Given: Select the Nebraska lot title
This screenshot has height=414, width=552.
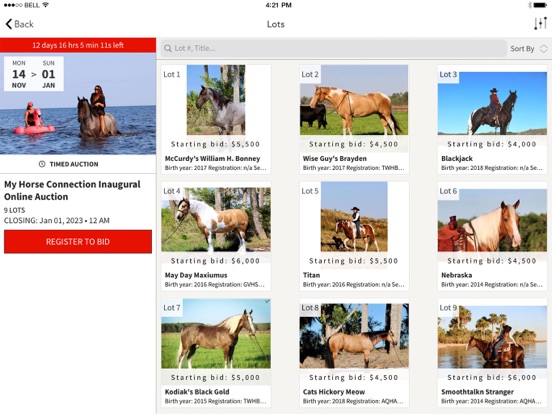Looking at the screenshot, I should point(457,275).
